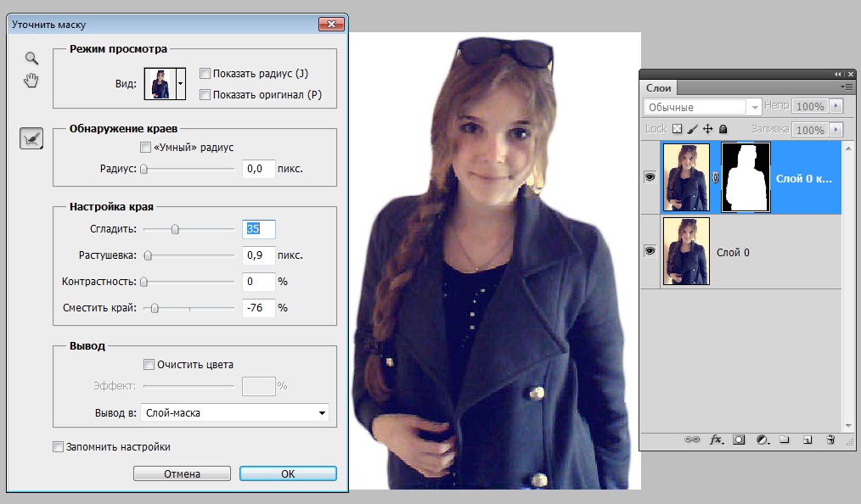
Task: Click the opacity 100% field in Layers
Action: 811,106
